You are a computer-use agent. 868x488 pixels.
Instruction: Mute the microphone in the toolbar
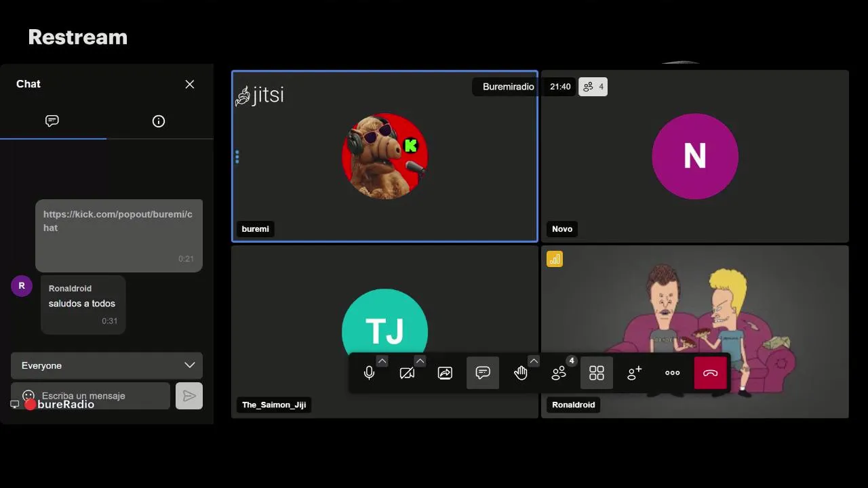coord(369,373)
